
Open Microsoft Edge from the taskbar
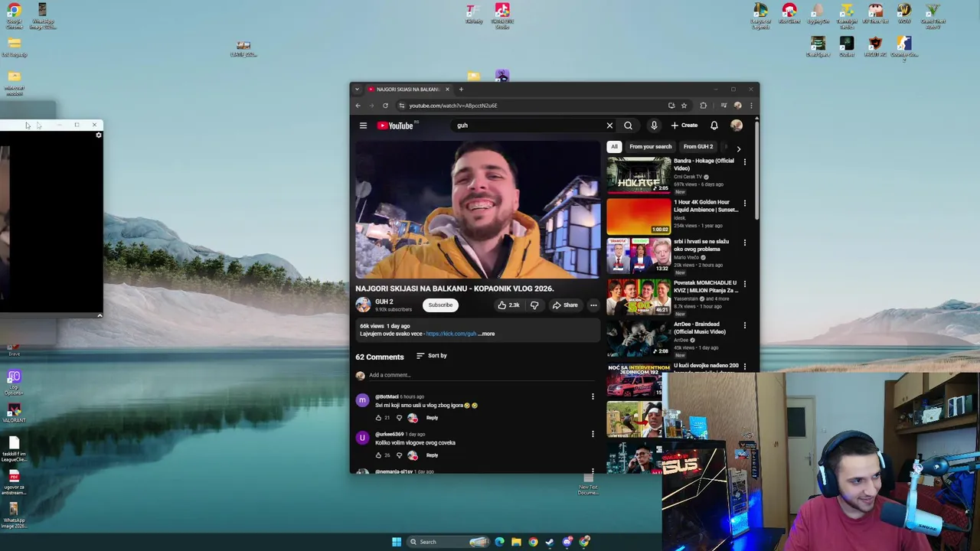499,542
